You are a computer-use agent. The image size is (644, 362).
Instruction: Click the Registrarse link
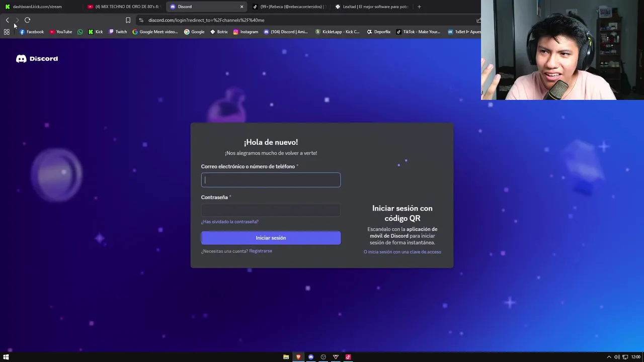click(261, 251)
